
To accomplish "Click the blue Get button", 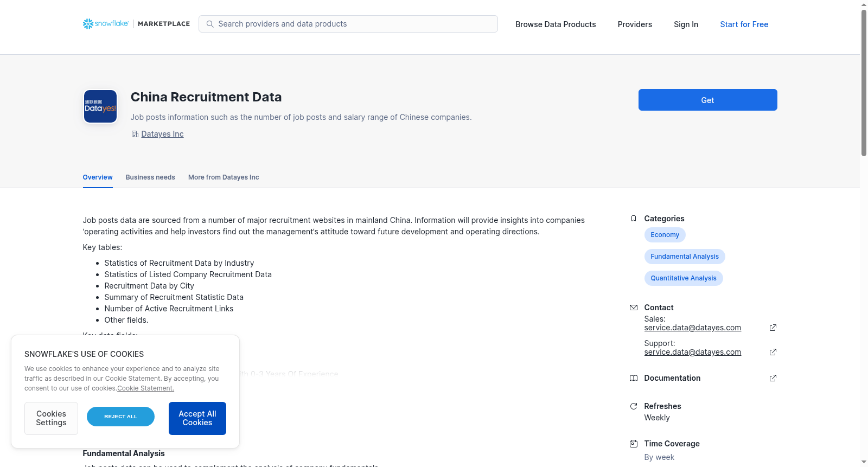I will click(707, 100).
